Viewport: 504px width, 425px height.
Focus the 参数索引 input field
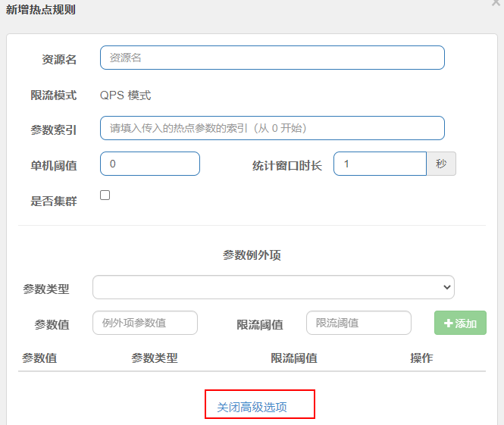click(x=272, y=128)
